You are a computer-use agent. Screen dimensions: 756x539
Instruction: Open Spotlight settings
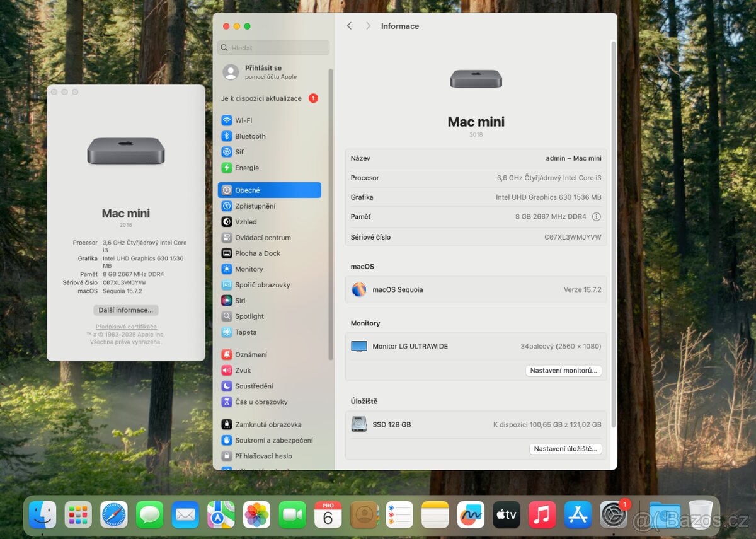248,316
